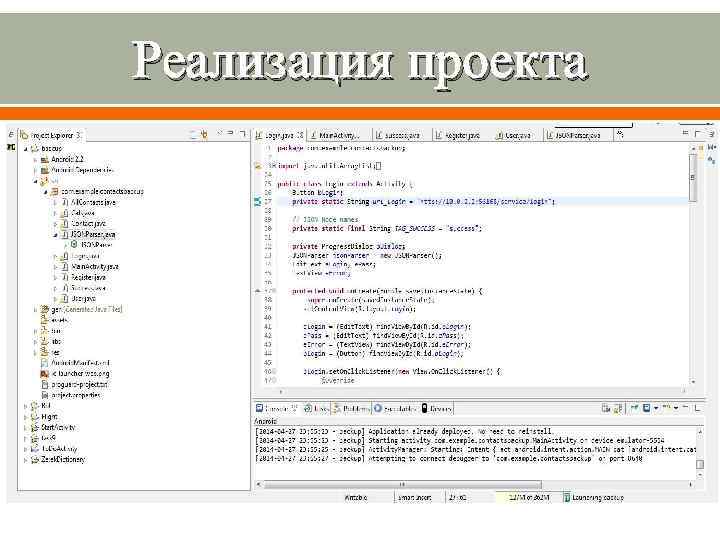720x540 pixels.
Task: Select AllContacts.java in the package
Action: [x=94, y=202]
